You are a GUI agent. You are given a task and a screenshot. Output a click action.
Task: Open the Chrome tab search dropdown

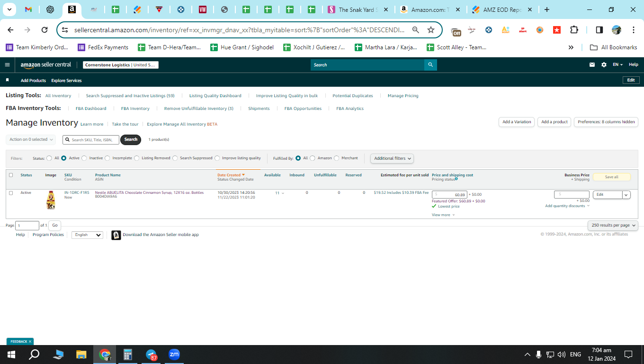pyautogui.click(x=10, y=9)
